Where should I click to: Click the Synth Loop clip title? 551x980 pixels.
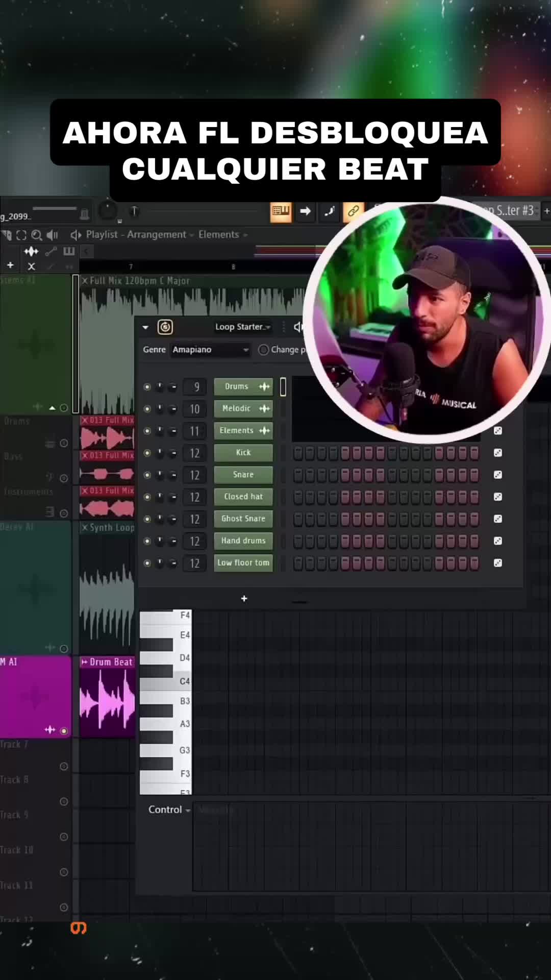(x=112, y=527)
